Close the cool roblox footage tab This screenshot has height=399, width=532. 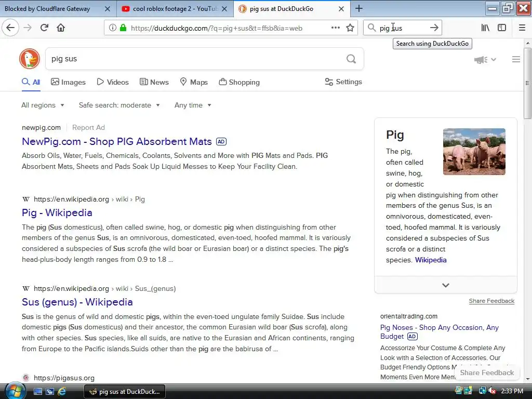pyautogui.click(x=224, y=9)
